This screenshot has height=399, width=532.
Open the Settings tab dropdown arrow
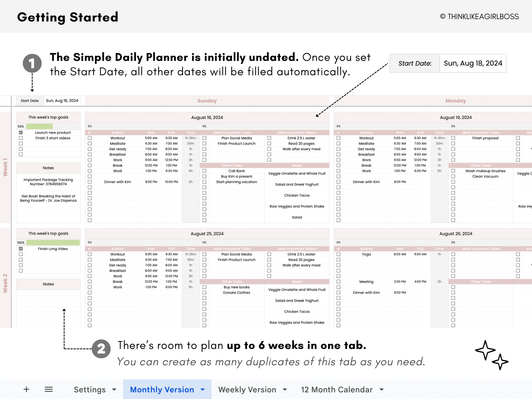coord(114,389)
